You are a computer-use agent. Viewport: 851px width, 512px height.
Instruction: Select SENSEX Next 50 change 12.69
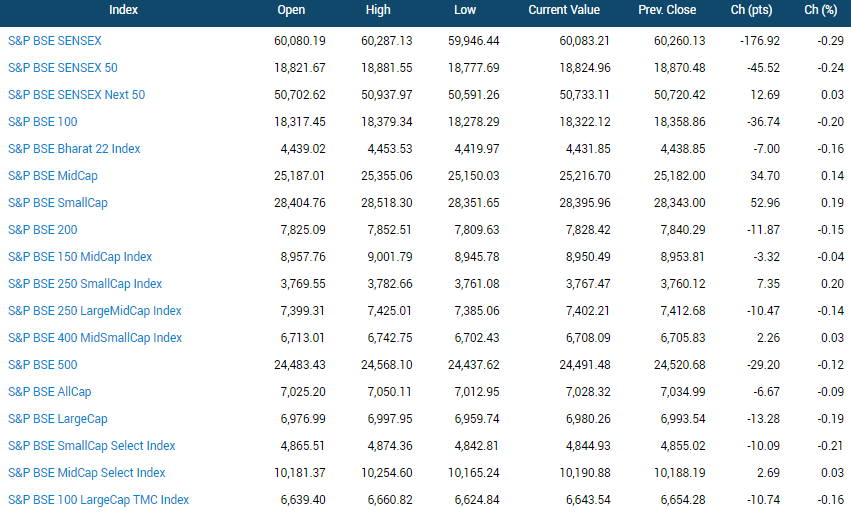coord(765,95)
